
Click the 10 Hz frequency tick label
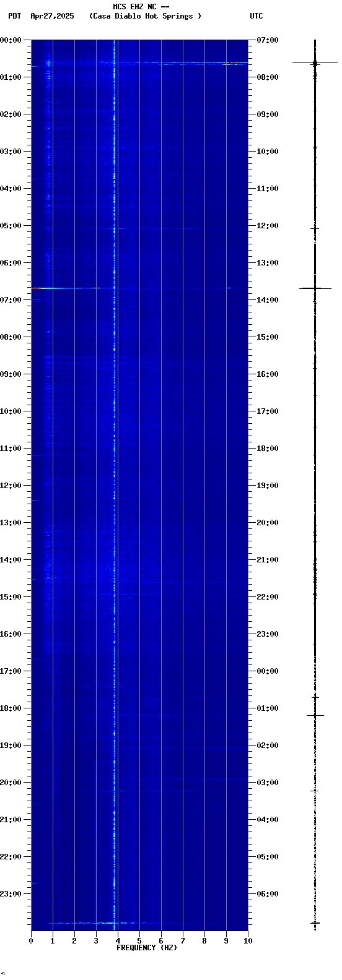click(x=248, y=941)
